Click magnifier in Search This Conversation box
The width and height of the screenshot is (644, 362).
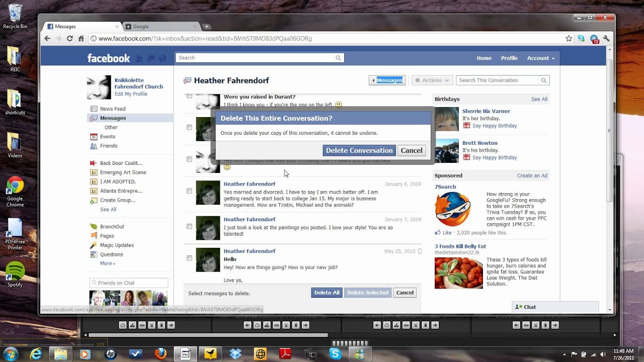click(543, 80)
